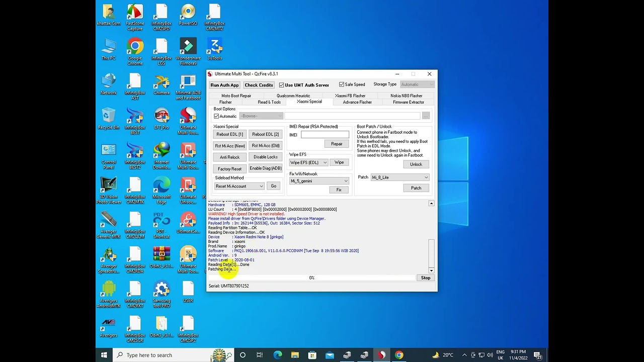Open Microsoft Store from taskbar
The width and height of the screenshot is (644, 362).
point(312,355)
